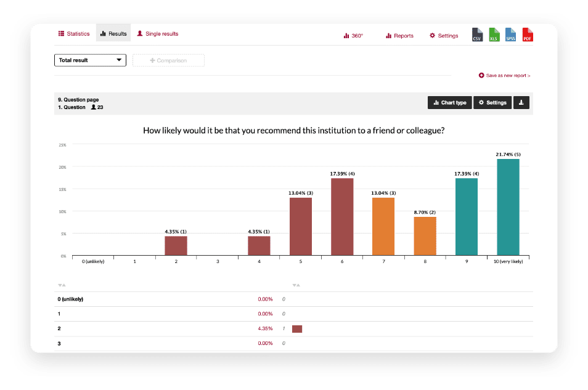588x390 pixels.
Task: Select the Comparison option
Action: point(168,60)
